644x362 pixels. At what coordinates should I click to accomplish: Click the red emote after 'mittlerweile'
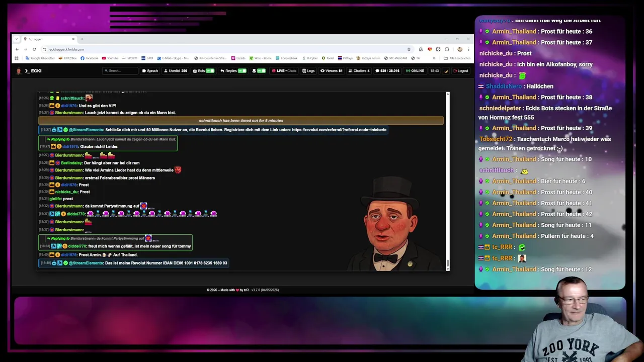click(178, 170)
